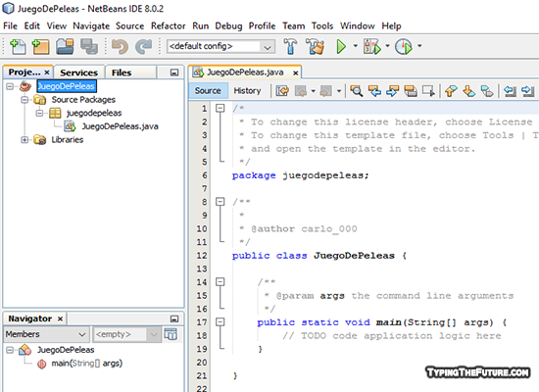Switch to the Services tab
The image size is (539, 392).
79,73
